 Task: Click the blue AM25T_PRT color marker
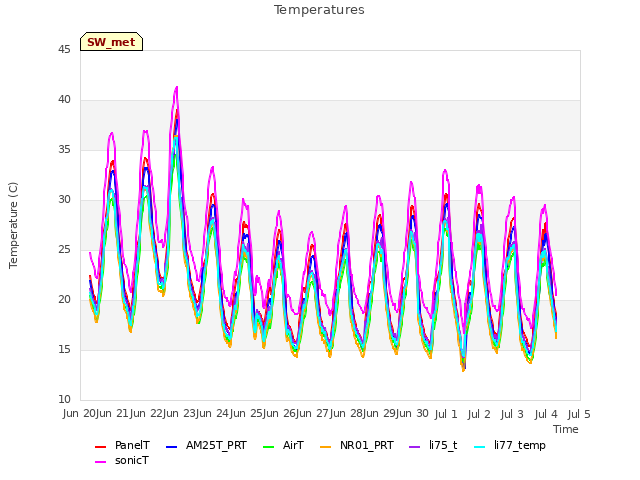coord(172,447)
